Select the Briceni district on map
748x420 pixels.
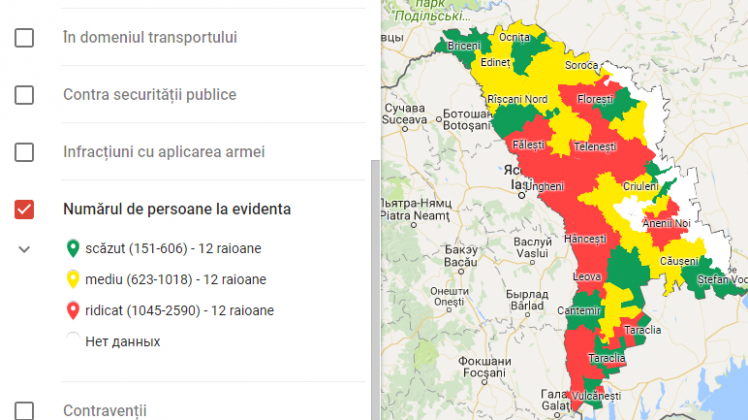click(464, 46)
